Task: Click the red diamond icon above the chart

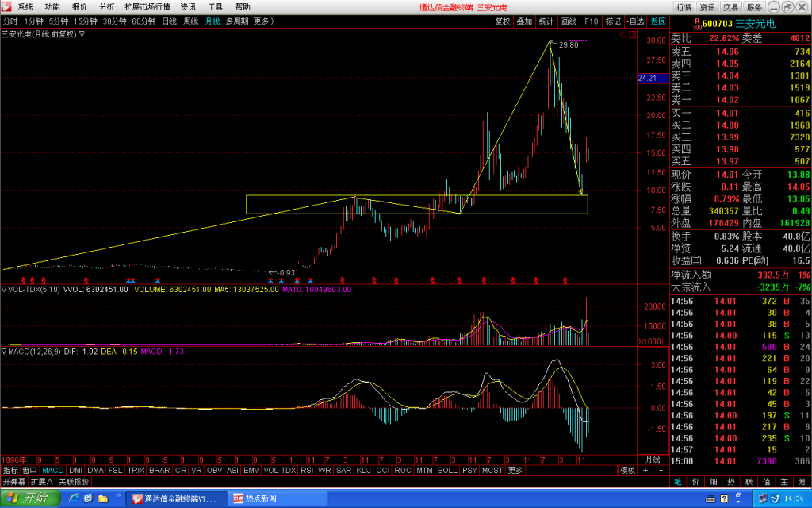Action: pos(623,35)
